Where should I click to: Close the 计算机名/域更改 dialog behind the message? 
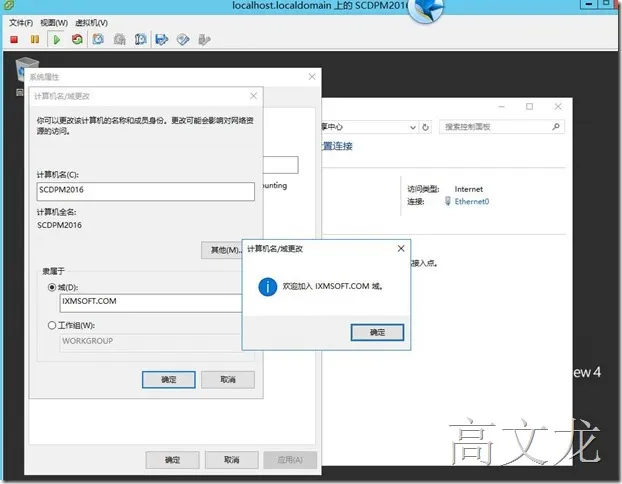coord(253,96)
